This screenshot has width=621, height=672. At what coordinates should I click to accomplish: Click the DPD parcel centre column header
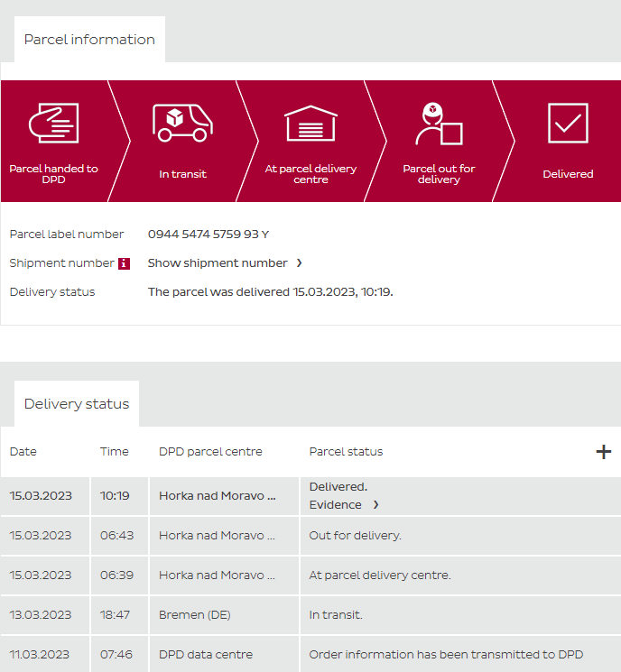(210, 452)
